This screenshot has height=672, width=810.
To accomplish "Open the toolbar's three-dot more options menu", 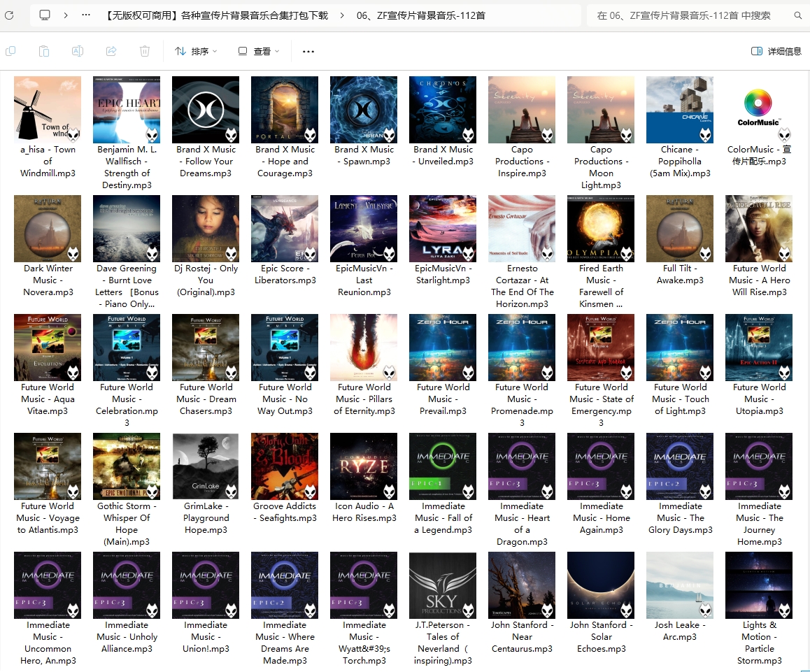I will [308, 51].
